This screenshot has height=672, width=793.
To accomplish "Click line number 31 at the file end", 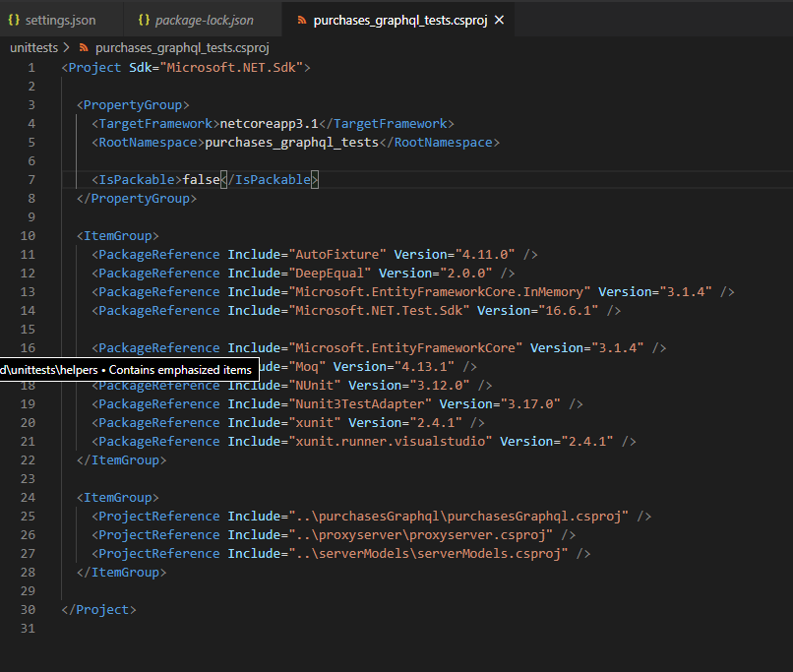I will click(x=28, y=629).
